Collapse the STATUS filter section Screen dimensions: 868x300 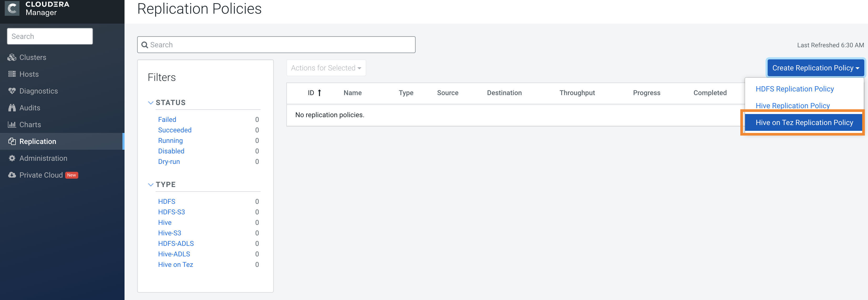pyautogui.click(x=151, y=103)
